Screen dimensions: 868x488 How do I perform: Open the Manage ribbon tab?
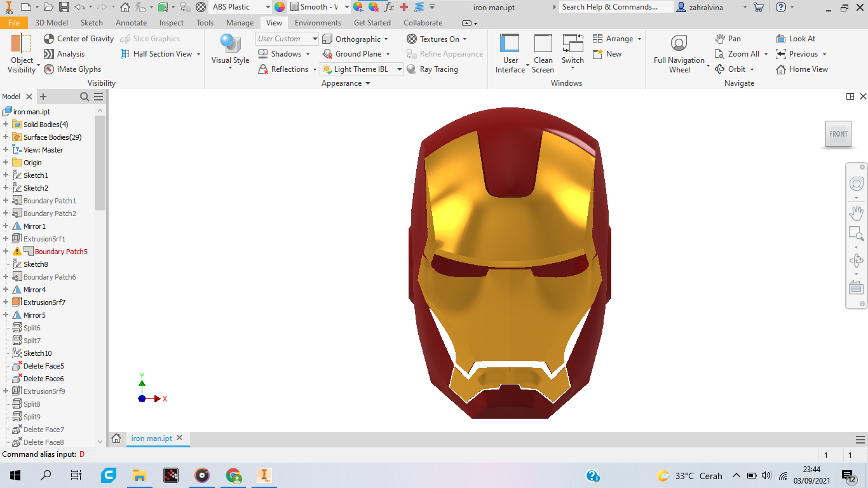pyautogui.click(x=240, y=23)
